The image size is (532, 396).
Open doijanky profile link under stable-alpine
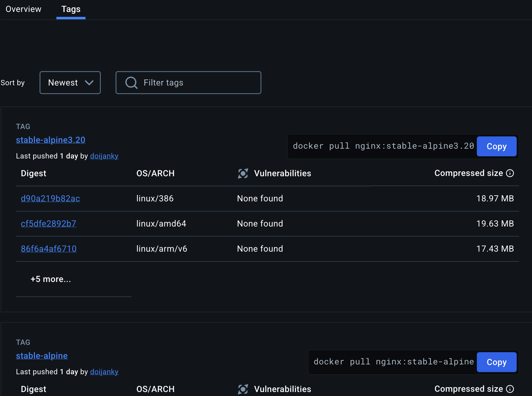(104, 372)
